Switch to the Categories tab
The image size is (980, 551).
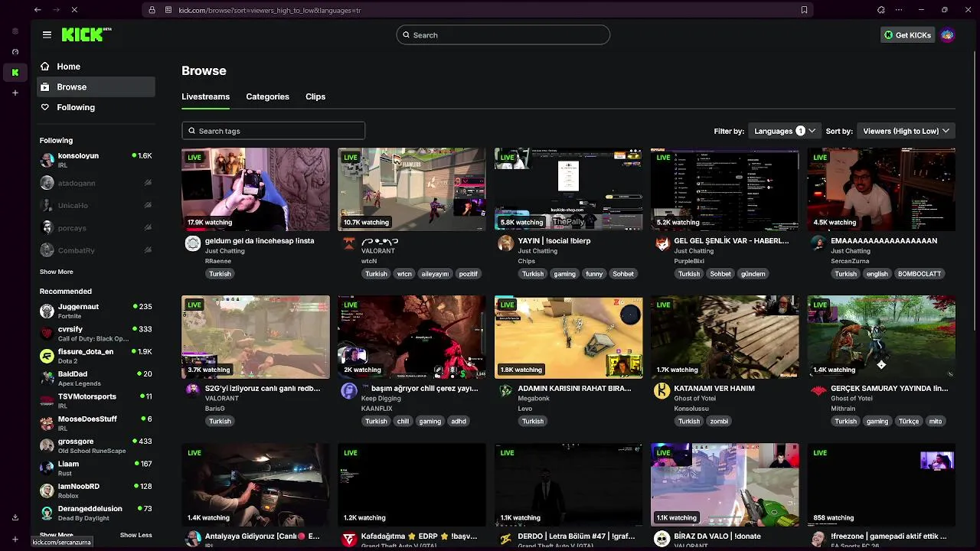click(267, 96)
